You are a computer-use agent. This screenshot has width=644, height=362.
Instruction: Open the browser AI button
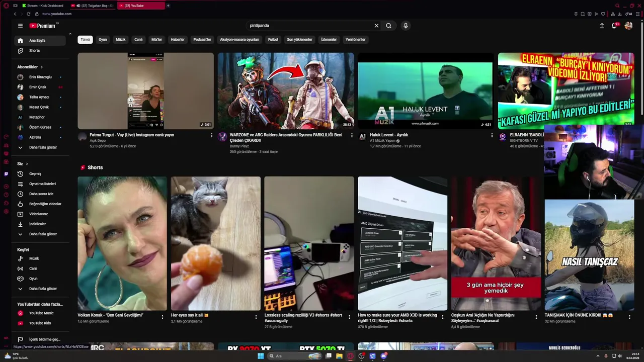[x=629, y=14]
